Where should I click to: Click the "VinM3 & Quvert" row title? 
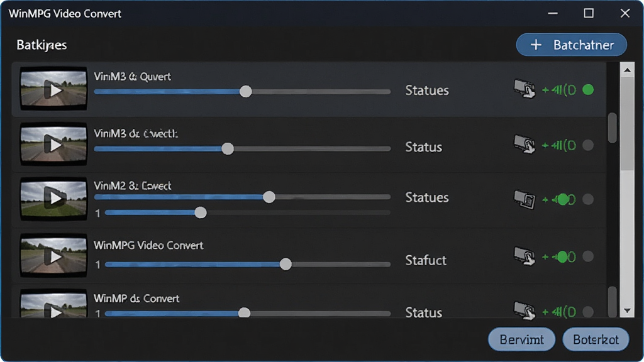[132, 76]
